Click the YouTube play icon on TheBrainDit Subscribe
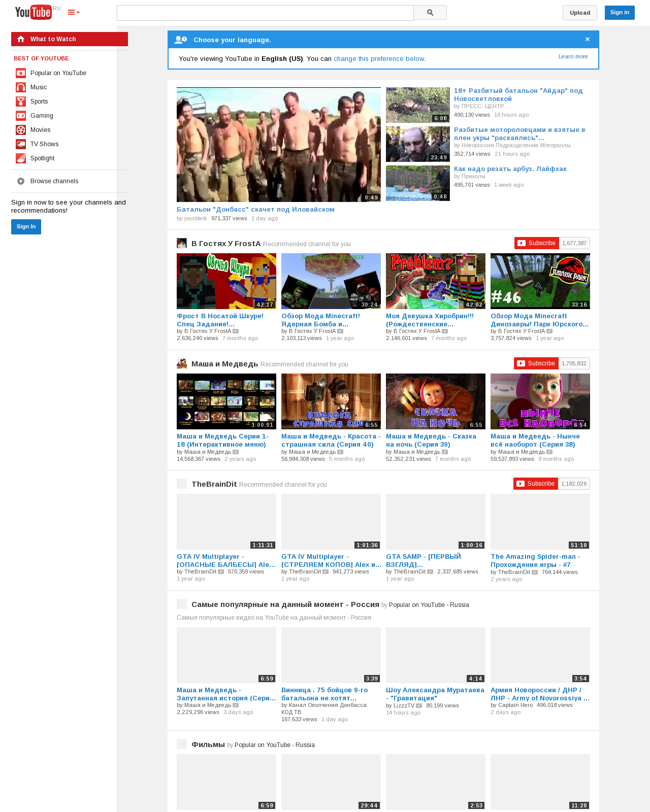 [x=521, y=484]
